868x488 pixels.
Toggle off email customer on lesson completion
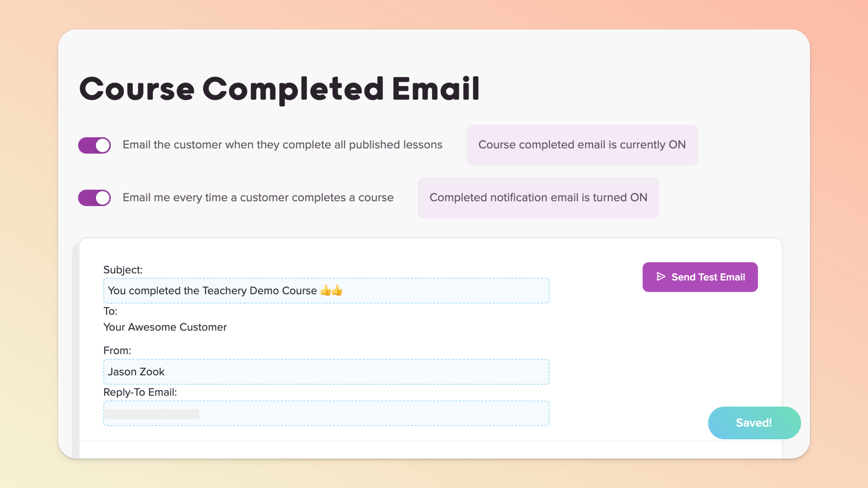click(x=94, y=145)
